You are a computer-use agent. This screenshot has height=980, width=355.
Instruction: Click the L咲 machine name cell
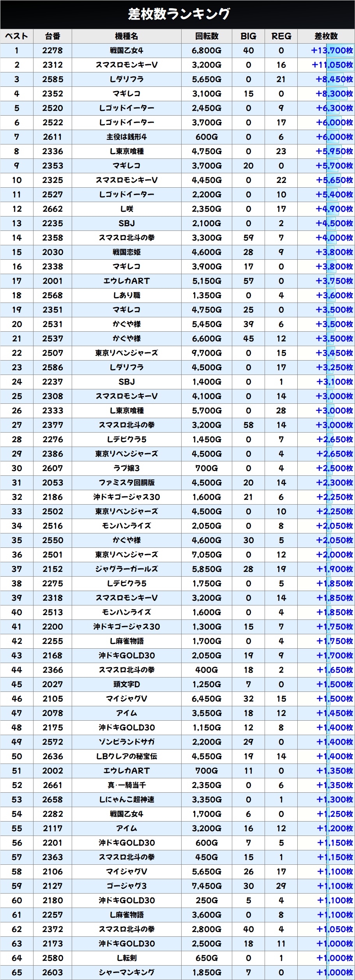(127, 209)
